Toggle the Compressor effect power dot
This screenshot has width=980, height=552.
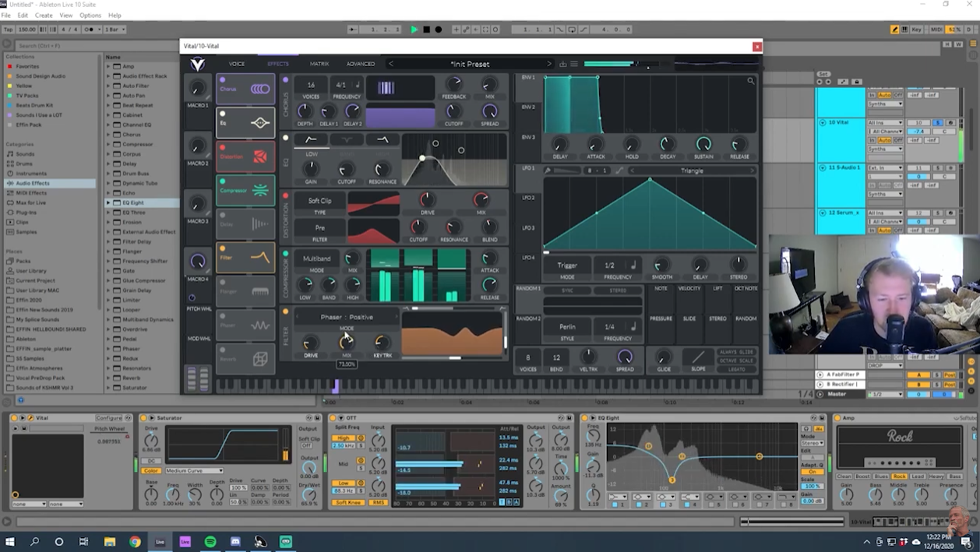pos(223,181)
